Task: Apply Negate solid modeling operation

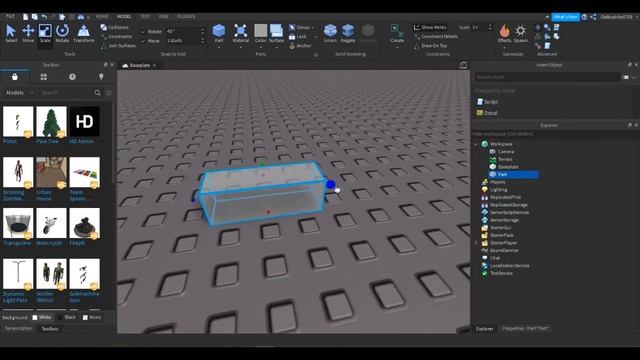Action: [348, 33]
